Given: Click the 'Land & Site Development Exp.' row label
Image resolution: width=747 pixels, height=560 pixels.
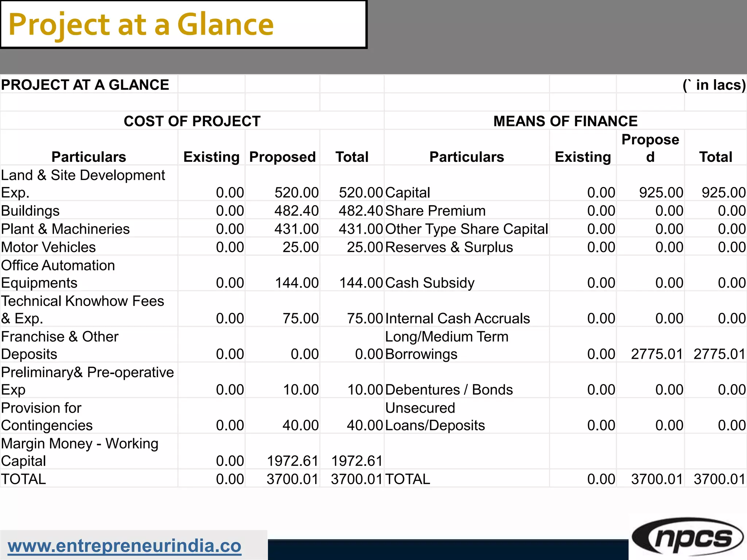Looking at the screenshot, I should click(x=83, y=183).
